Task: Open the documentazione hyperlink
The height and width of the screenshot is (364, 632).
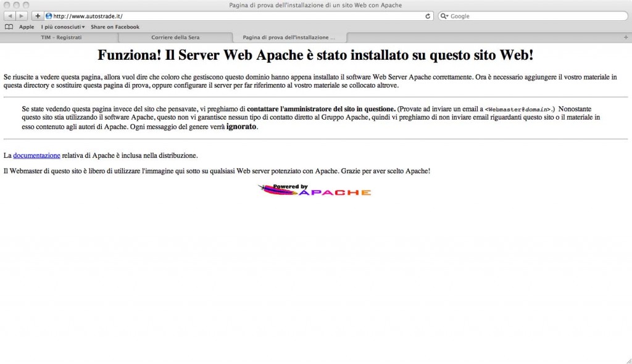Action: pyautogui.click(x=36, y=155)
